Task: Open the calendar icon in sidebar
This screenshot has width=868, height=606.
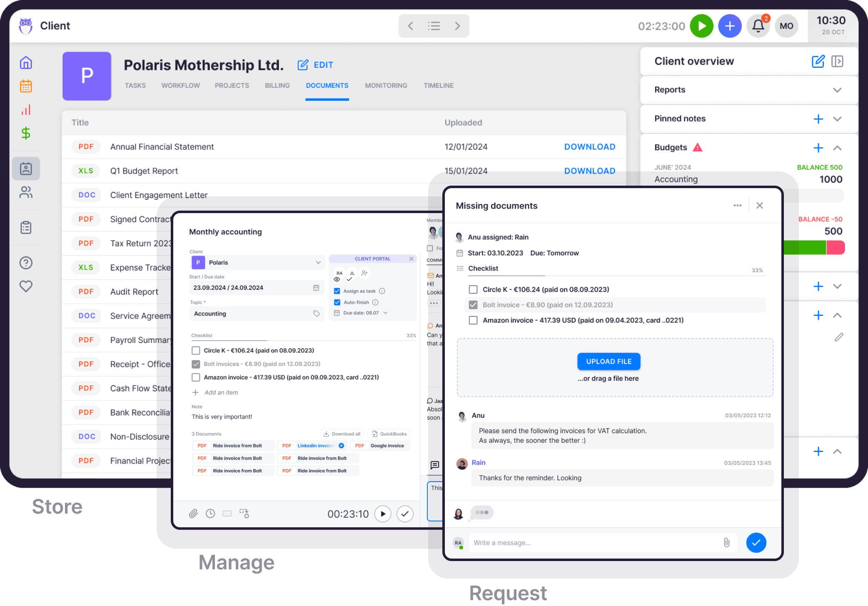Action: click(26, 86)
